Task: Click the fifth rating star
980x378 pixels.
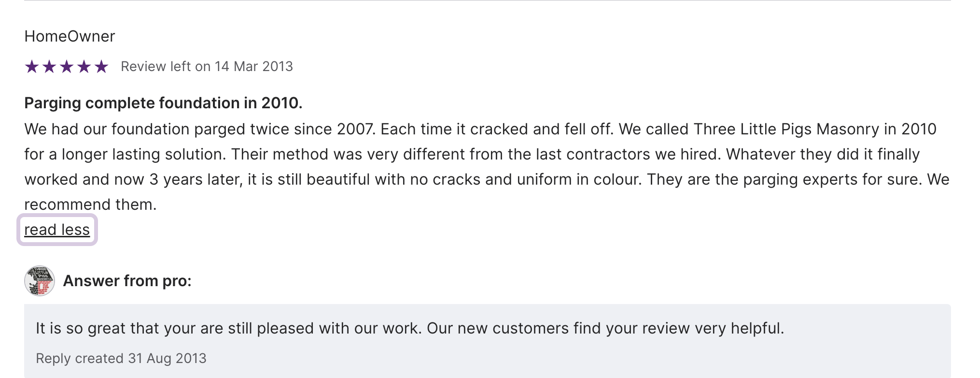Action: click(x=101, y=67)
